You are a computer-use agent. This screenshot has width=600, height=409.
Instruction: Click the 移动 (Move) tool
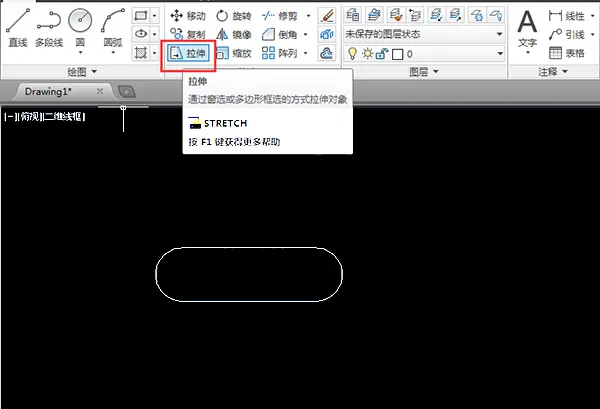[188, 16]
